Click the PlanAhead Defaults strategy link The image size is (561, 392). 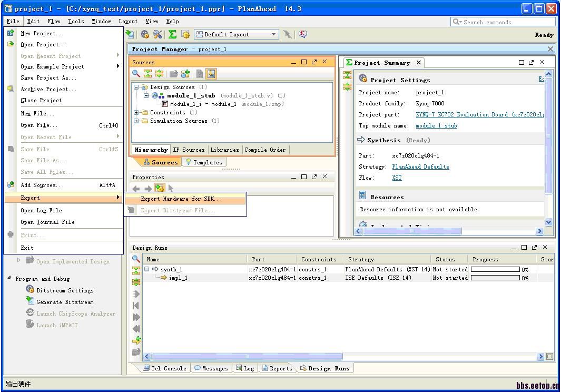click(420, 166)
